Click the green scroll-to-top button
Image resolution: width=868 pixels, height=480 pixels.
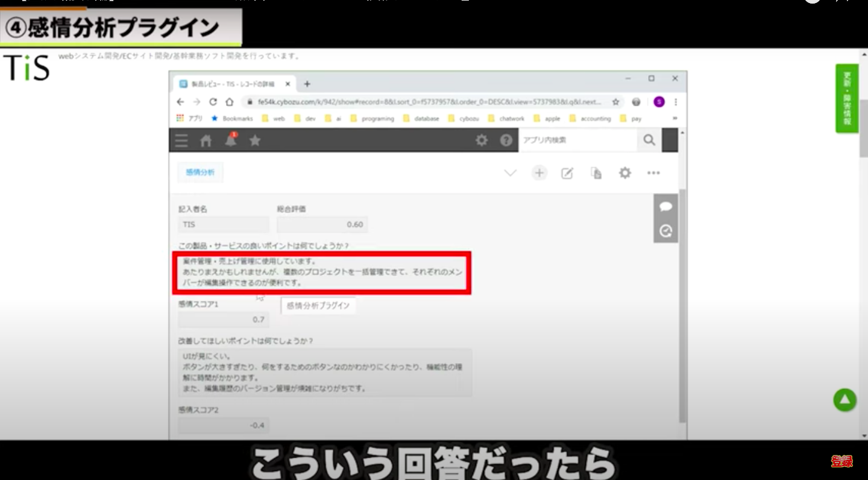click(x=844, y=400)
